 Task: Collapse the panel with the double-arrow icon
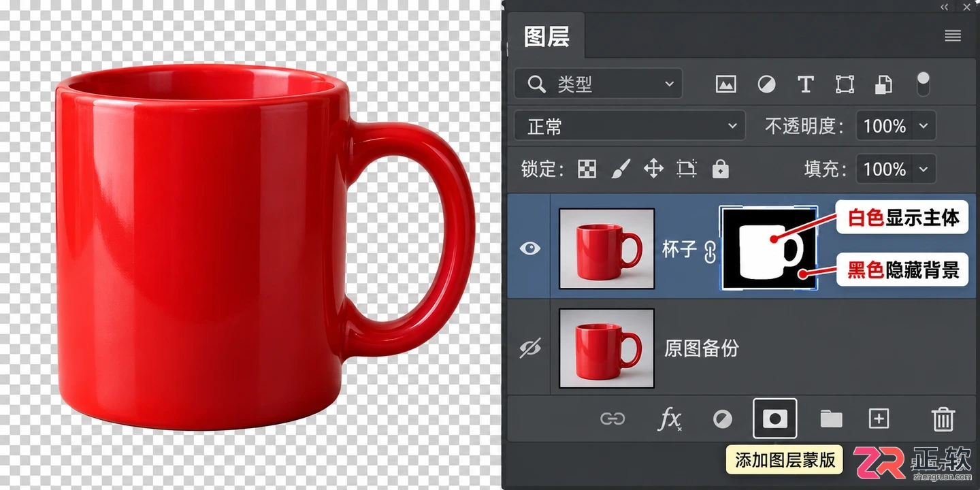945,7
